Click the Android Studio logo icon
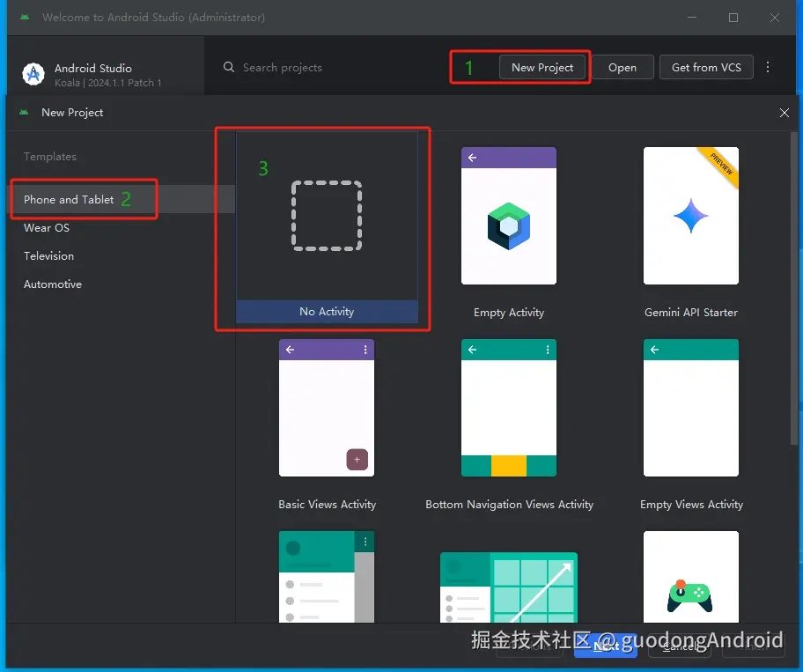803x672 pixels. click(33, 74)
